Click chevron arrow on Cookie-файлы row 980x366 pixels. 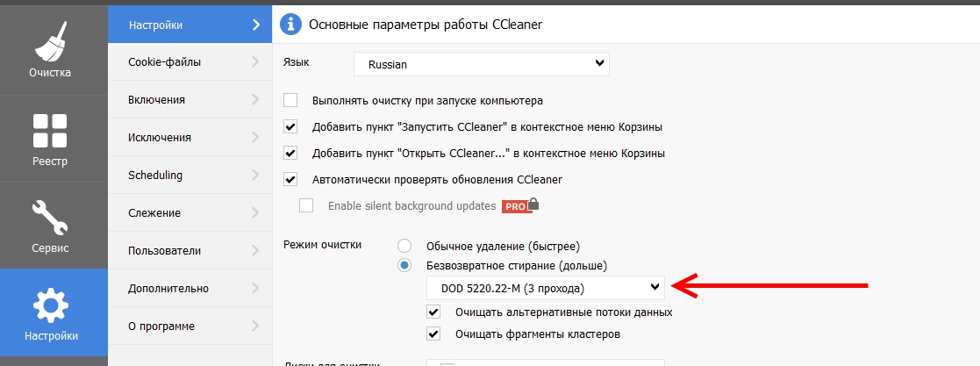[255, 62]
